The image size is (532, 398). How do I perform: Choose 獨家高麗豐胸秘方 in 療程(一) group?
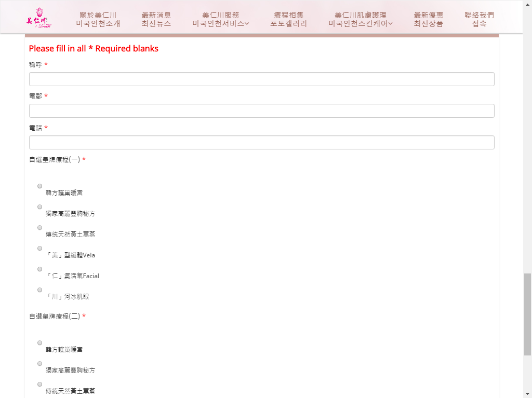[x=40, y=207]
